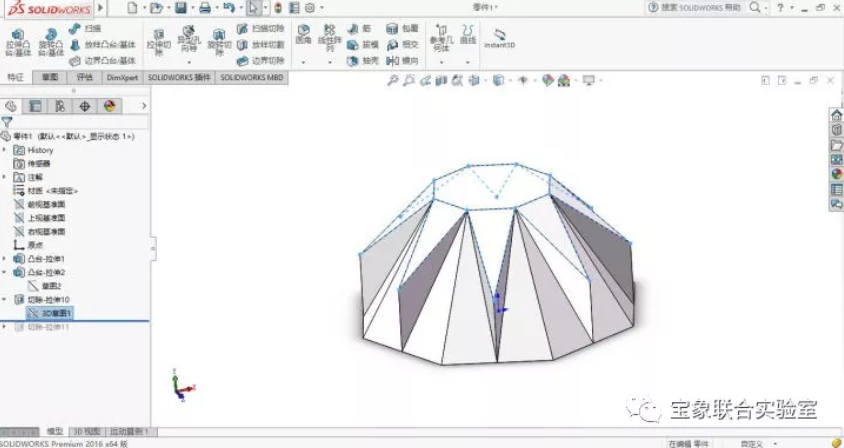
Task: Open the Options gear icon
Action: pos(310,8)
